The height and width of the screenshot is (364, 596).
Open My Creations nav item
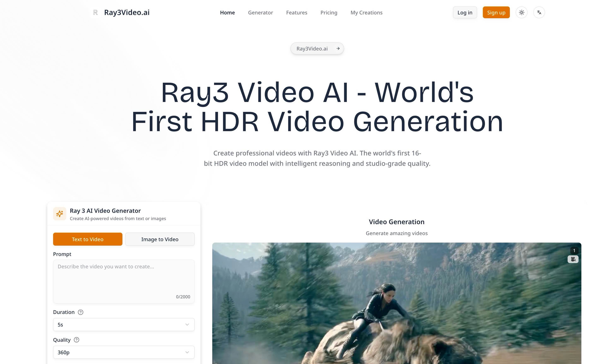(x=366, y=12)
